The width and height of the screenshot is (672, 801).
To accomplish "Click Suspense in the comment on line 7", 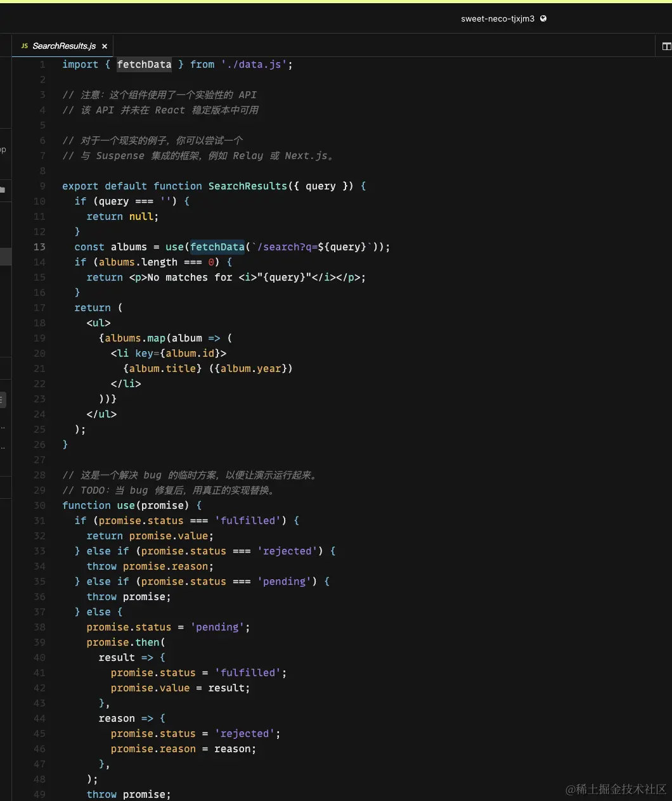I will point(120,156).
